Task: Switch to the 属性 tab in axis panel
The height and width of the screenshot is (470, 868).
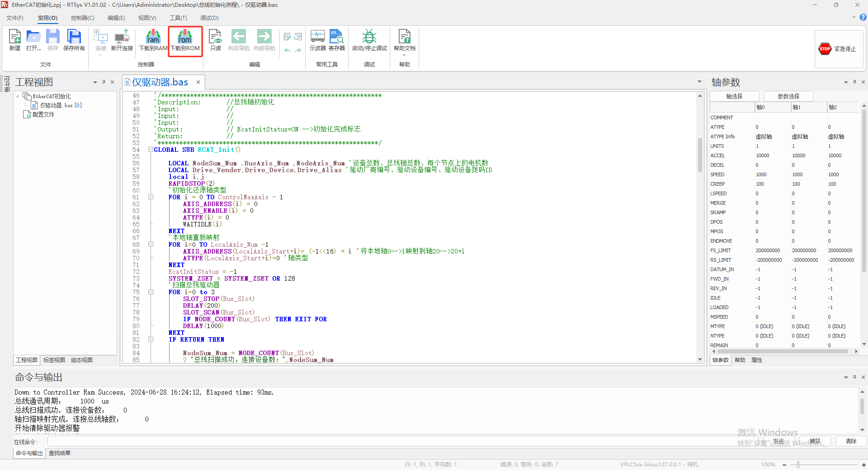Action: [x=757, y=360]
